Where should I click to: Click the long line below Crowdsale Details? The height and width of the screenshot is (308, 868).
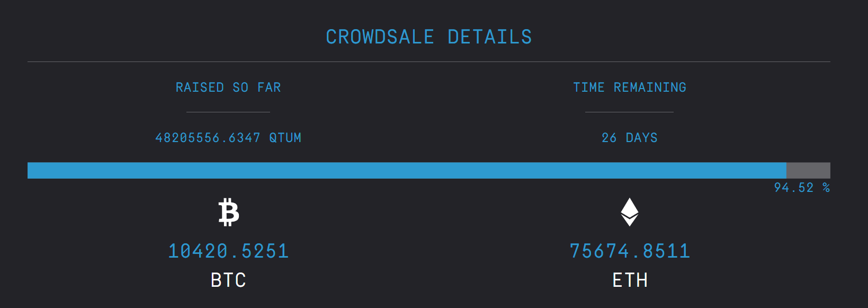[x=429, y=62]
